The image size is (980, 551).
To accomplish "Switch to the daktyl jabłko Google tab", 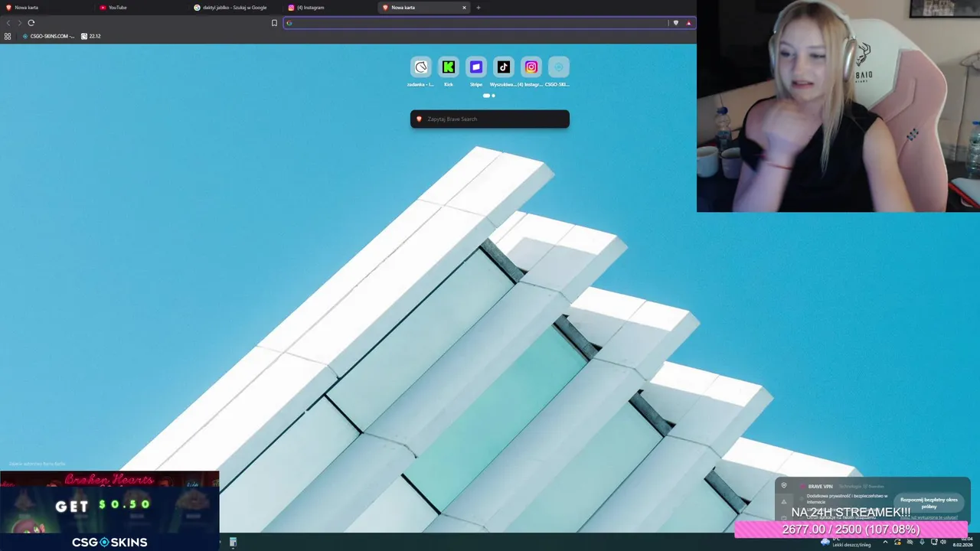I will pyautogui.click(x=236, y=8).
